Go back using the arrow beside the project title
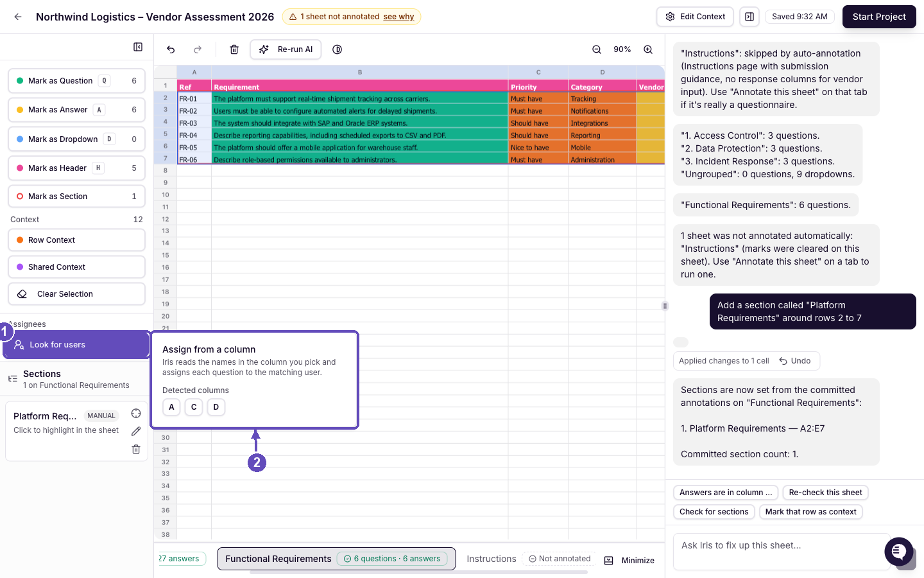 tap(18, 17)
